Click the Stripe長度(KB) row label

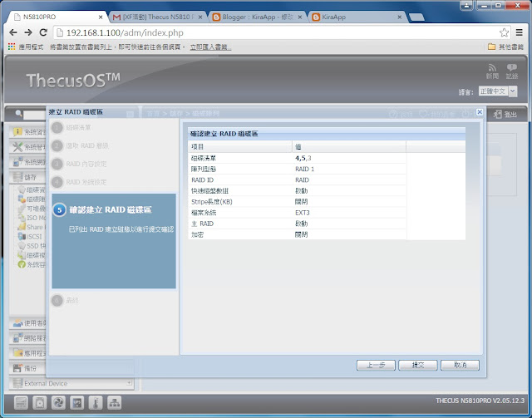212,202
